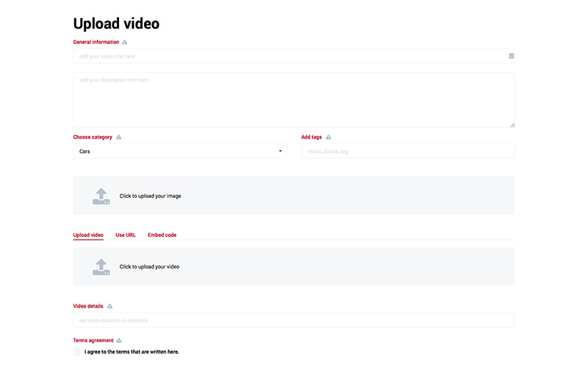The height and width of the screenshot is (365, 588).
Task: Click the warning icon beside General information
Action: coord(125,42)
